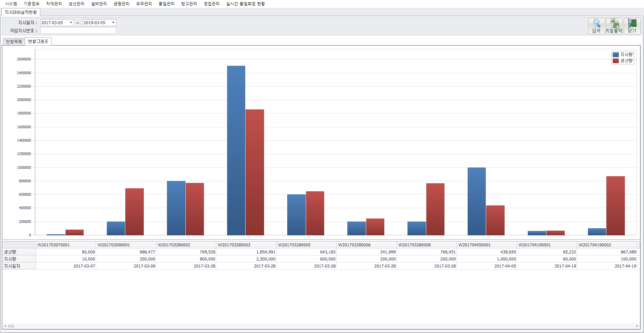644x333 pixels.
Task: Open the 실시간 품질측정 현황 menu
Action: [x=245, y=4]
